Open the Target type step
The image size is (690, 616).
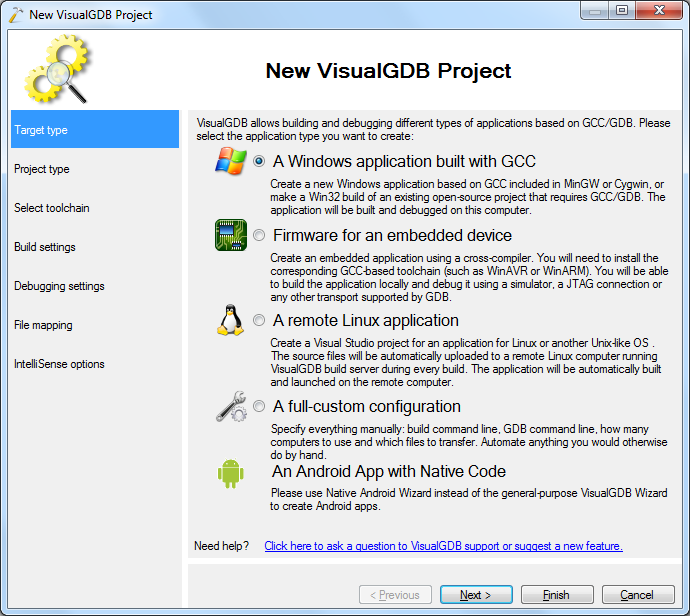click(95, 129)
